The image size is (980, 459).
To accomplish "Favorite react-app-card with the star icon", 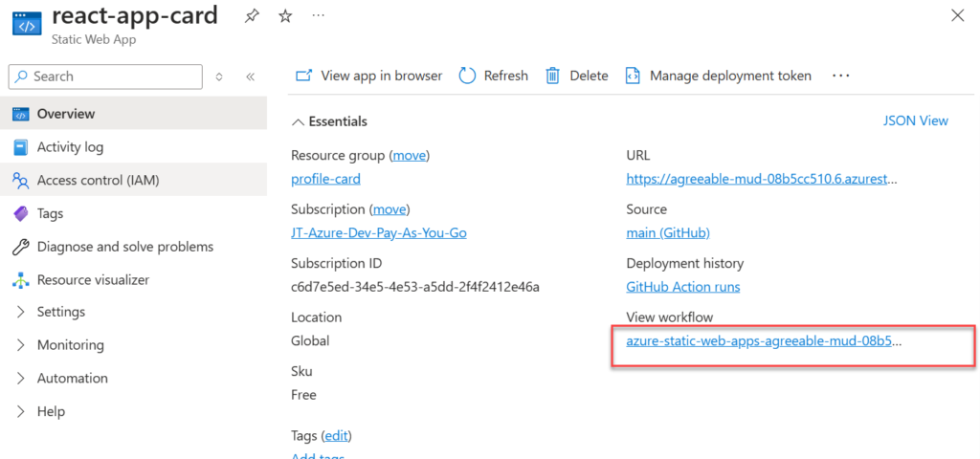I will coord(285,17).
